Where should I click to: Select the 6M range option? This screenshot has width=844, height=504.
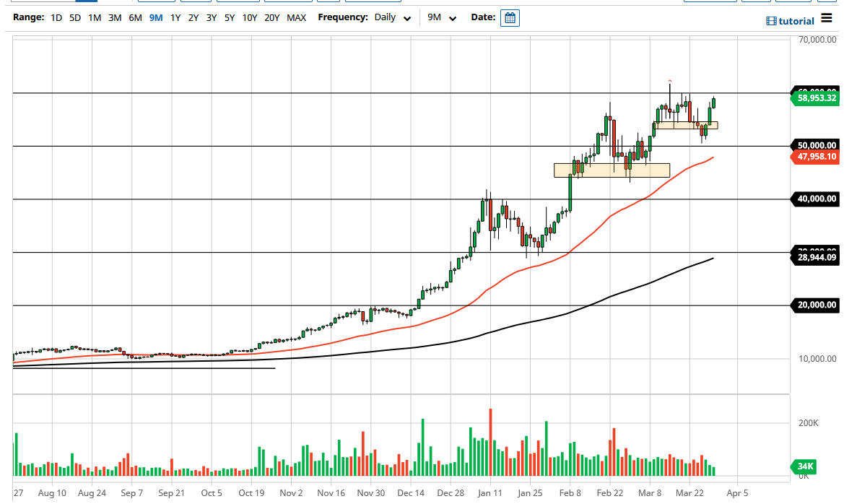click(134, 17)
